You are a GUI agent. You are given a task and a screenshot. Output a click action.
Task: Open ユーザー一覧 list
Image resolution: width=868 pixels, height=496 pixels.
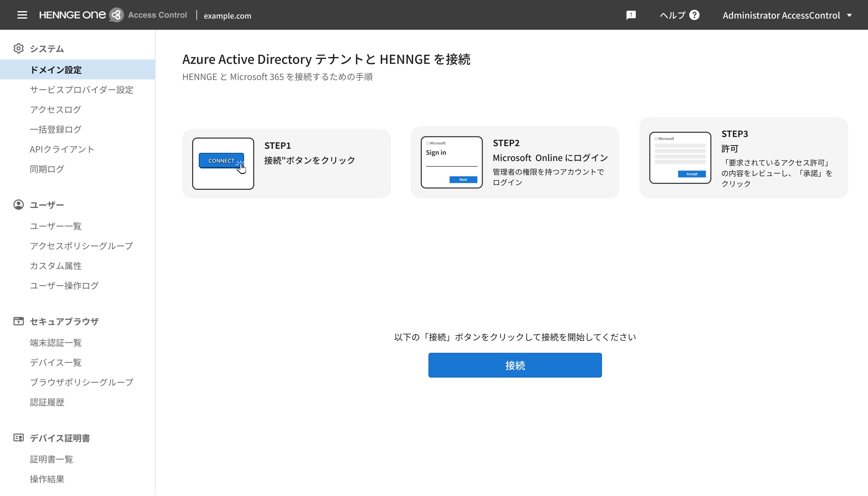(x=55, y=226)
